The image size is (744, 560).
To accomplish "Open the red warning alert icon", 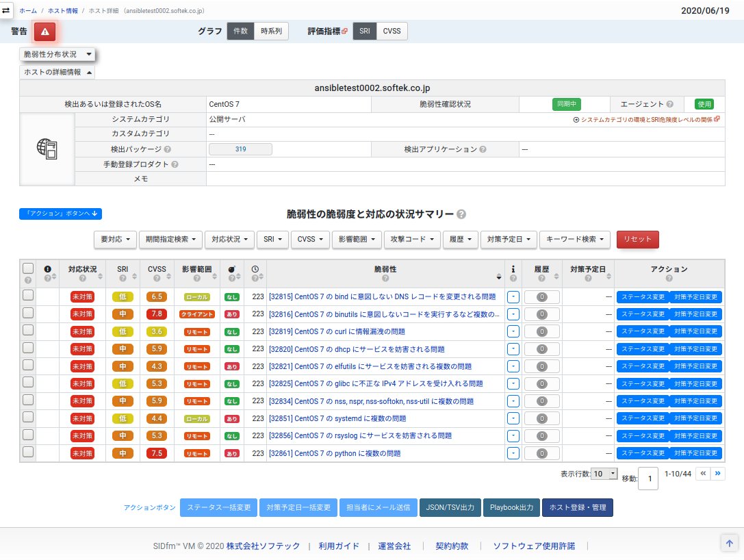I will 44,31.
